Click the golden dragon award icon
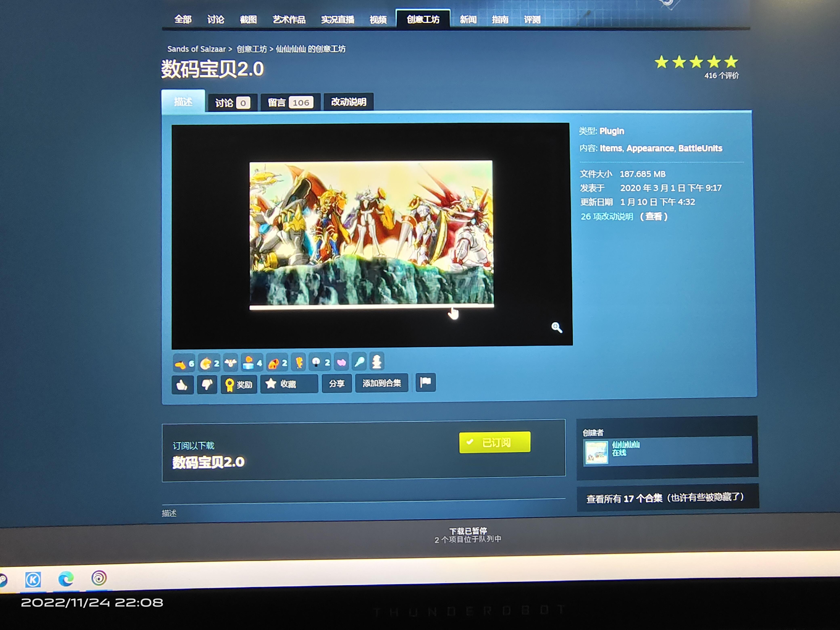The width and height of the screenshot is (840, 630). click(299, 362)
